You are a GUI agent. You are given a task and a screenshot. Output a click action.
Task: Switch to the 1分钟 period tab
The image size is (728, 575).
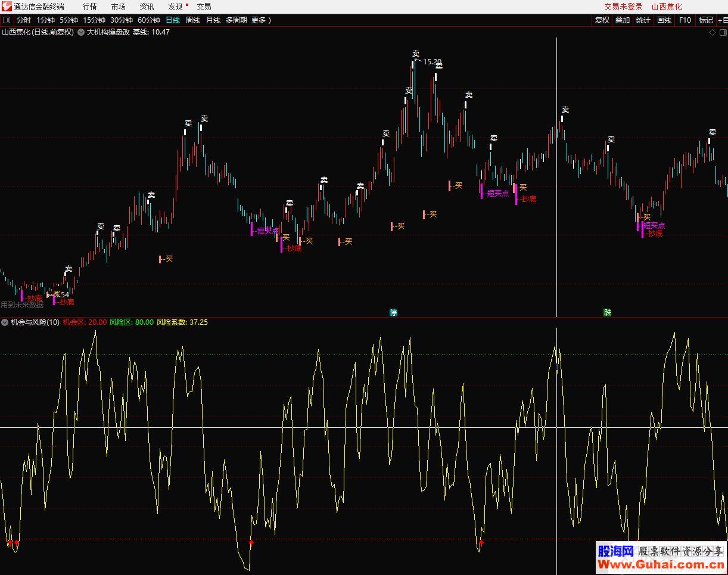pyautogui.click(x=45, y=20)
